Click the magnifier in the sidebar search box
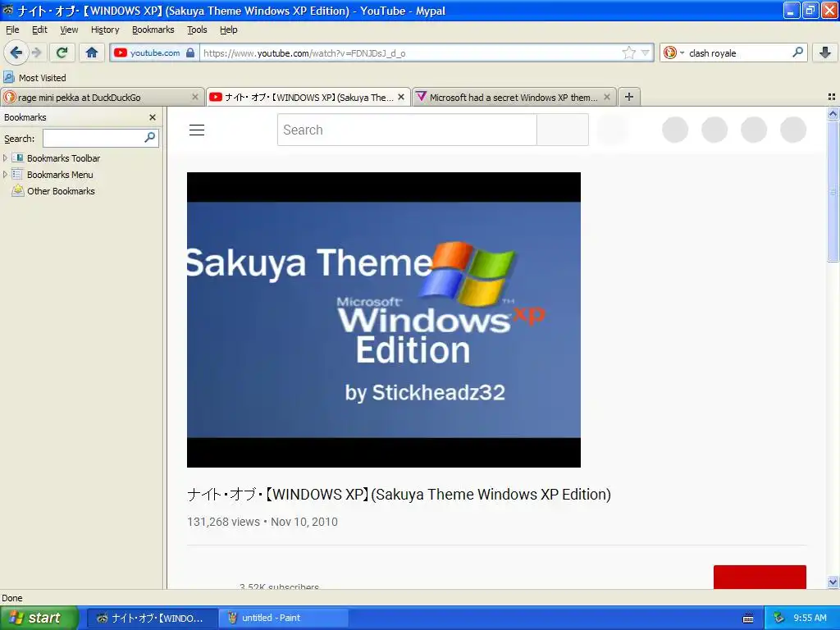Screen dimensions: 840x630 150,138
